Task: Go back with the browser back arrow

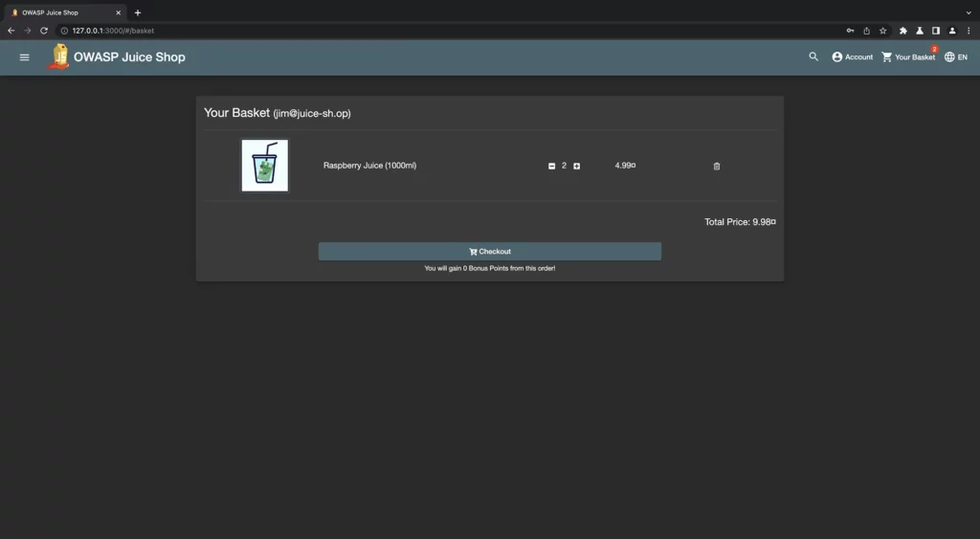Action: point(11,30)
